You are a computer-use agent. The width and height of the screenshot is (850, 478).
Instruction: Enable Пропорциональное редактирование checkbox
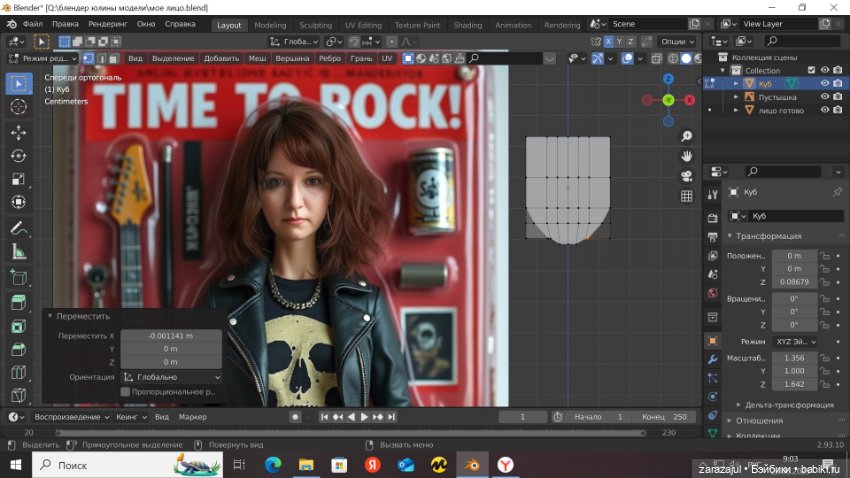click(125, 392)
